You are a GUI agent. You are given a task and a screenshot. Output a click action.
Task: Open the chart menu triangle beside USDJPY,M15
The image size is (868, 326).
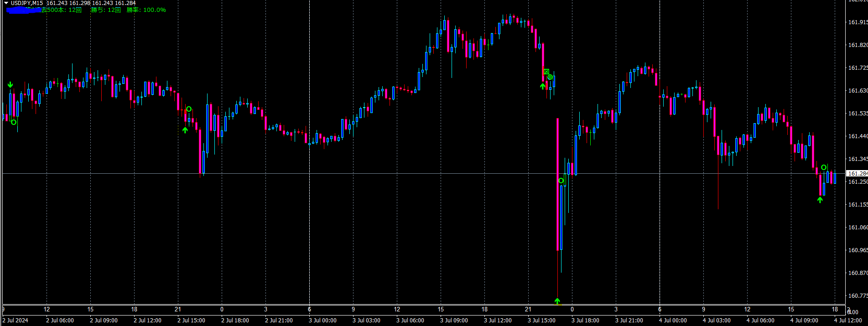tap(6, 3)
